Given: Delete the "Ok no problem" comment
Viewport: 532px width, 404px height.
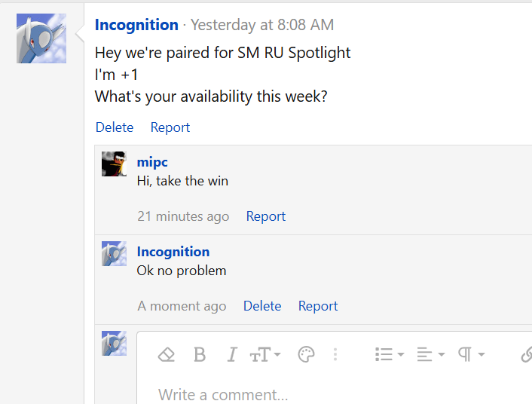Looking at the screenshot, I should 262,306.
